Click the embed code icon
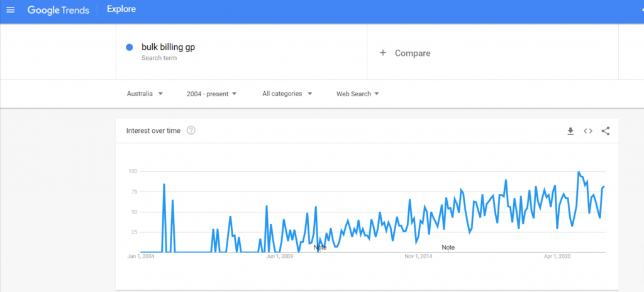644x292 pixels. 588,131
